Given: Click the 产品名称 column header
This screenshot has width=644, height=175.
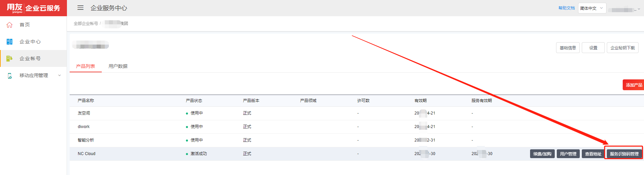Looking at the screenshot, I should pos(86,101).
